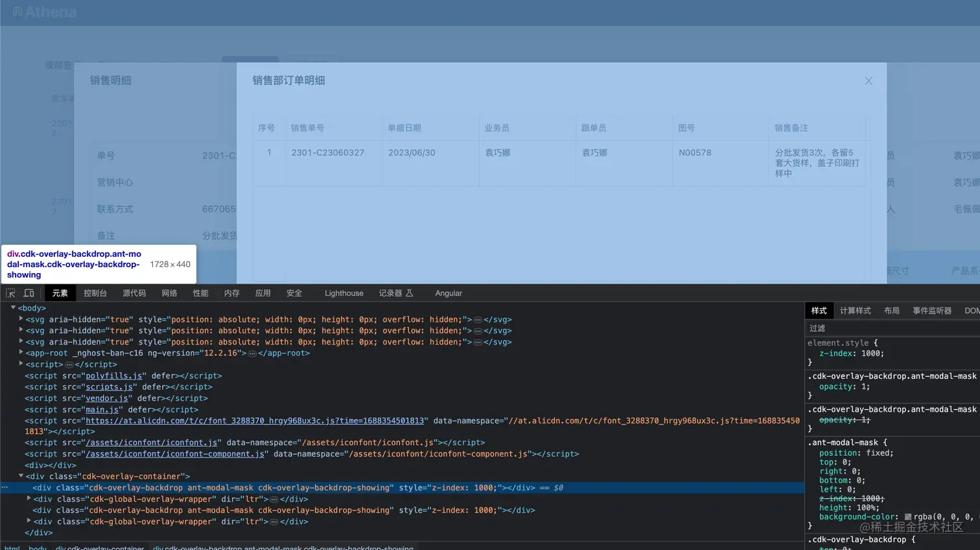The image size is (980, 550).
Task: Click the 跟单员 column header
Action: [594, 128]
